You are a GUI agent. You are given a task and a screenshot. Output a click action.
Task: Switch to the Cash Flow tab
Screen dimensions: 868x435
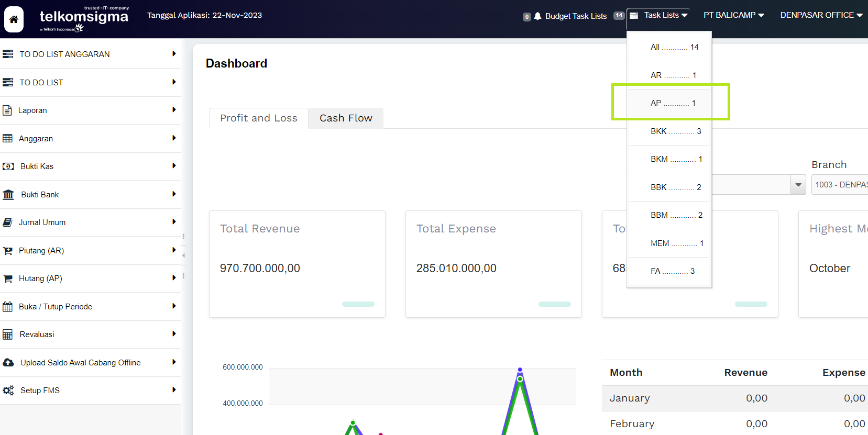(346, 118)
